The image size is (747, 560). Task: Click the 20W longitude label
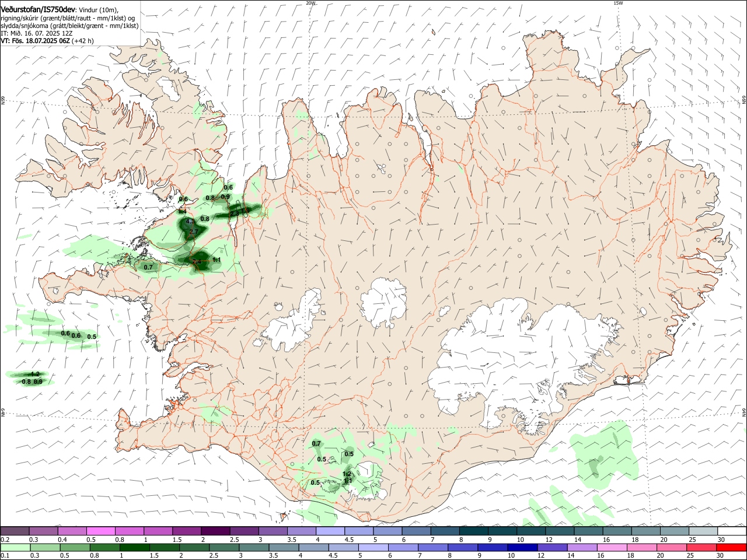point(310,3)
